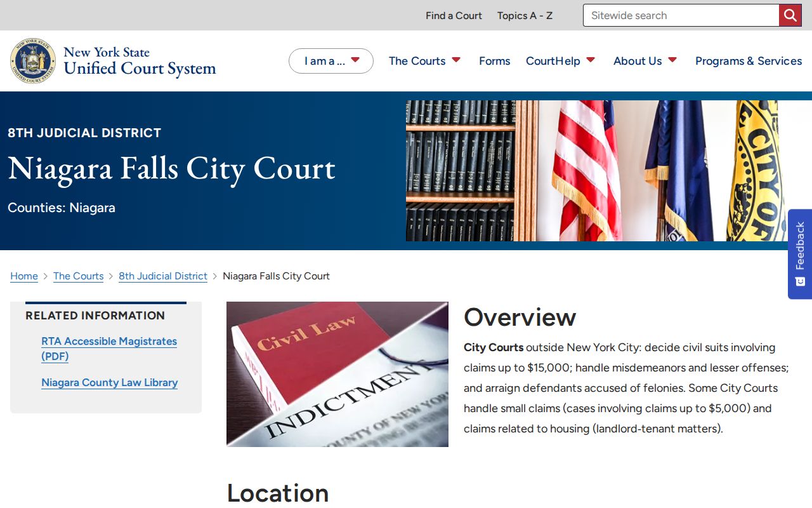
Task: Open the Feedback side tab
Action: (800, 254)
